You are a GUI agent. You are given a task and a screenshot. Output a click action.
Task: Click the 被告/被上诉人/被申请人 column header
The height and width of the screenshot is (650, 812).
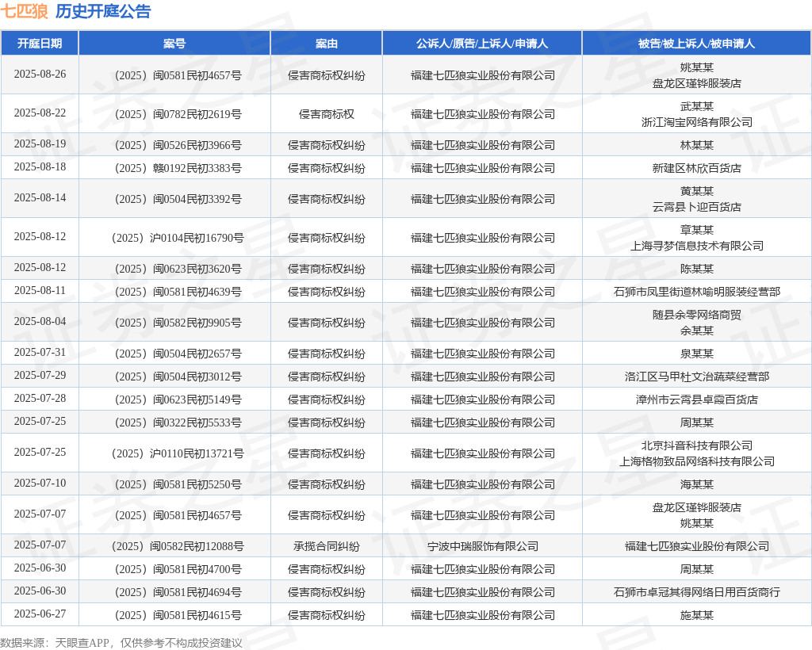696,44
